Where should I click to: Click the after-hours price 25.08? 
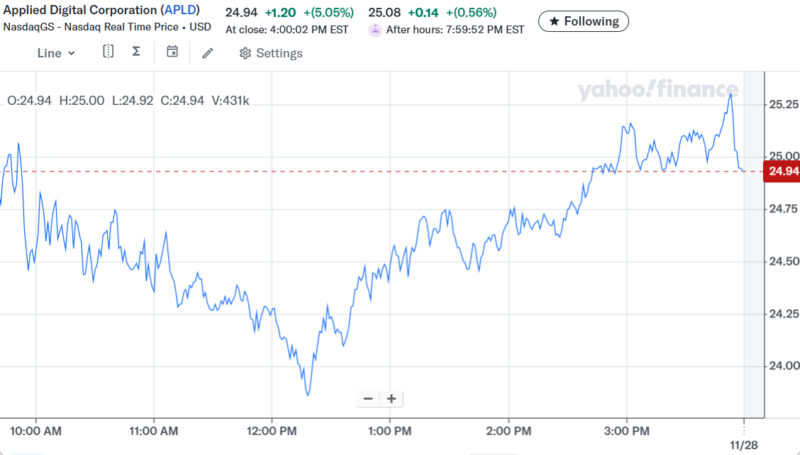pos(384,12)
